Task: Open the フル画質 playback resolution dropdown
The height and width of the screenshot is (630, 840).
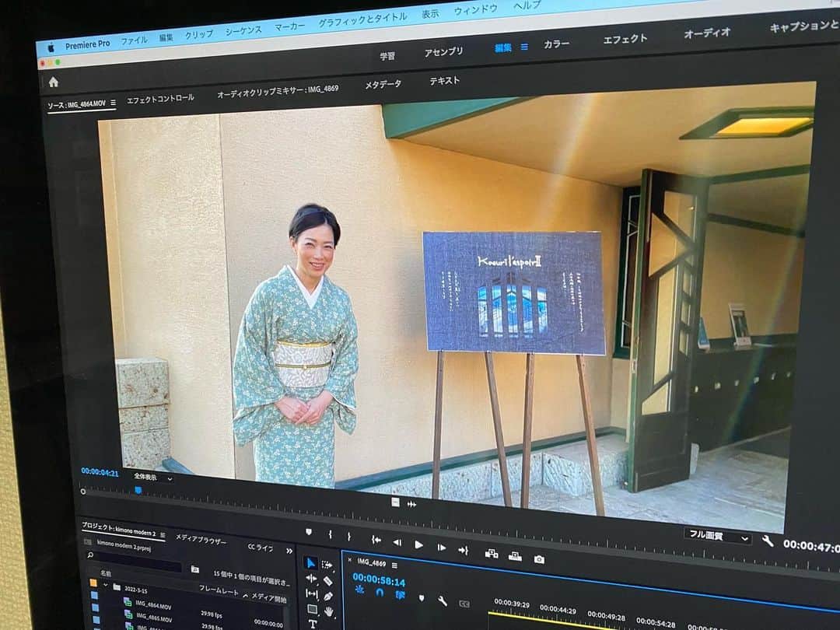Action: 718,536
